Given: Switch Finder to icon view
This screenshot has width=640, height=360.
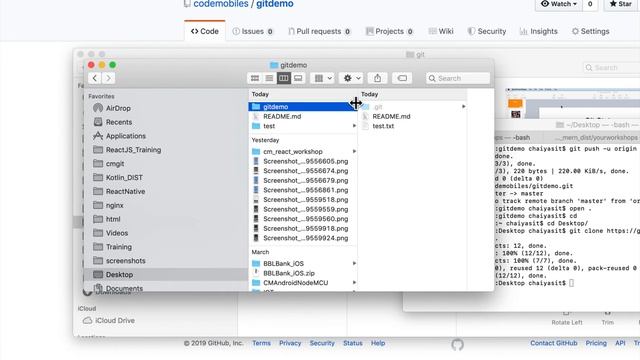Looking at the screenshot, I should point(255,78).
